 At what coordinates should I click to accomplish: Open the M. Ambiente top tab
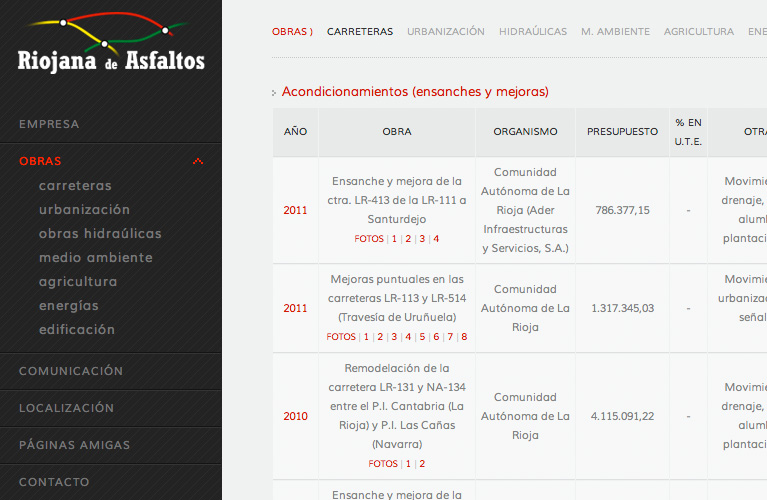pyautogui.click(x=615, y=32)
